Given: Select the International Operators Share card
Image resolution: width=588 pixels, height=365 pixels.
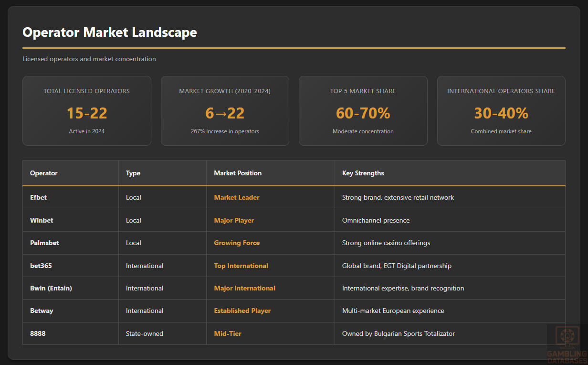Looking at the screenshot, I should click(x=501, y=111).
